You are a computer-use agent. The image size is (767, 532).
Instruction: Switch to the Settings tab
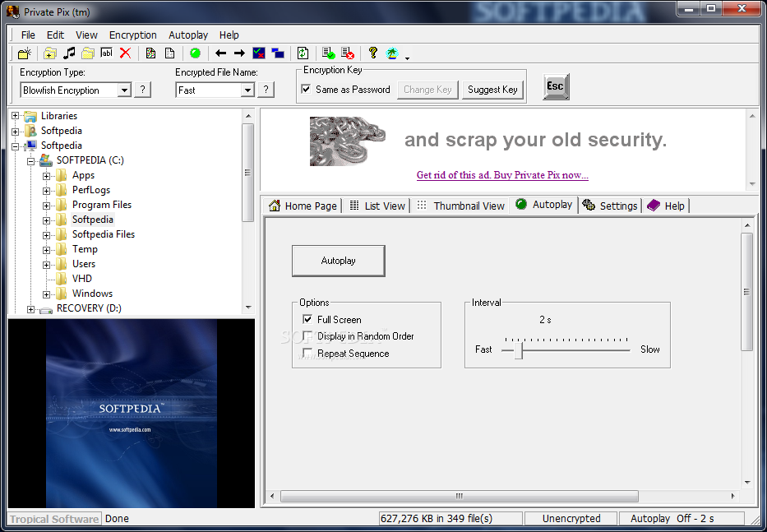(x=610, y=206)
